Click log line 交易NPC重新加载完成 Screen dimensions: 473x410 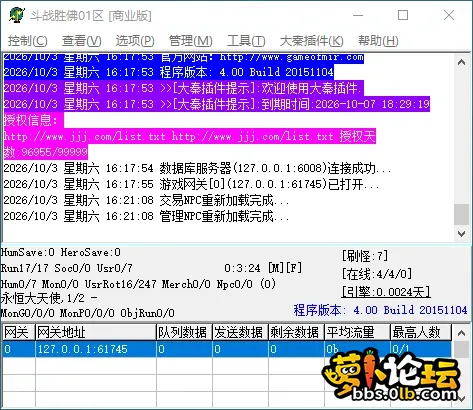pos(146,200)
